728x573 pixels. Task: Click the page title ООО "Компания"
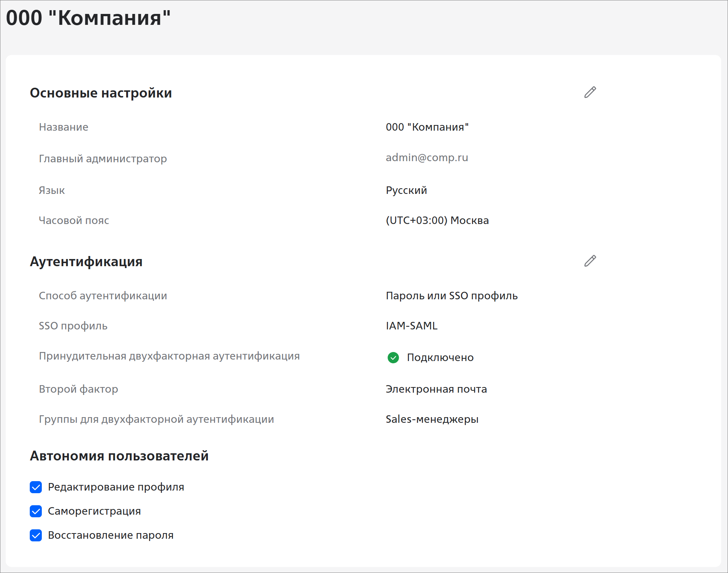[x=88, y=18]
